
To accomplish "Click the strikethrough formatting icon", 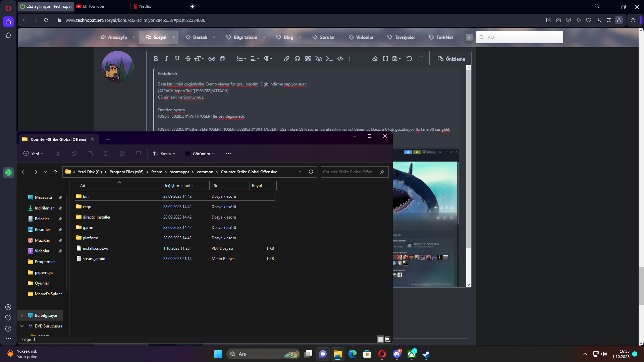I will pyautogui.click(x=188, y=59).
